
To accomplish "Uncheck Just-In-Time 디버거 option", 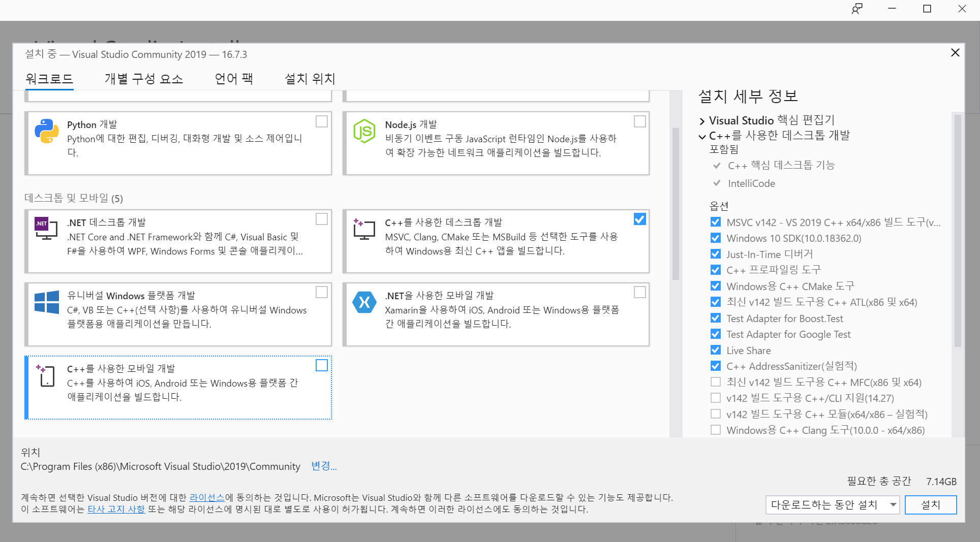I will (x=716, y=254).
